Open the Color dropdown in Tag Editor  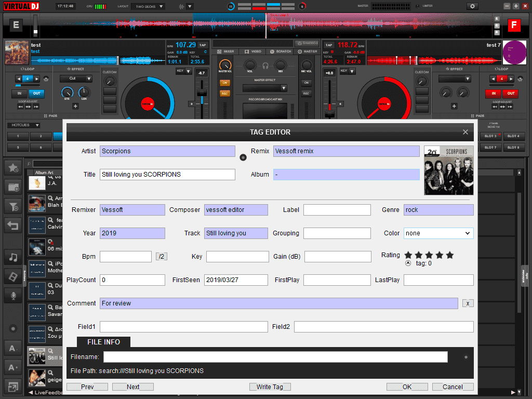(438, 233)
